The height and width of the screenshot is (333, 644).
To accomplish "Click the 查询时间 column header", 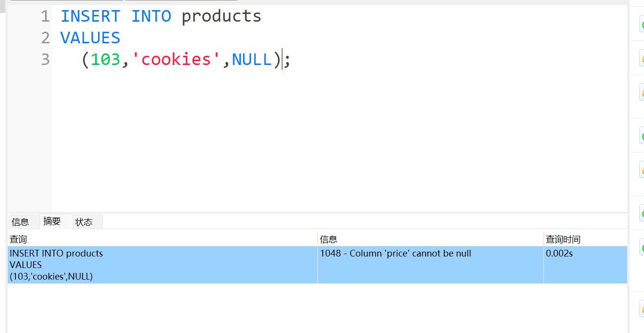I will (x=563, y=239).
